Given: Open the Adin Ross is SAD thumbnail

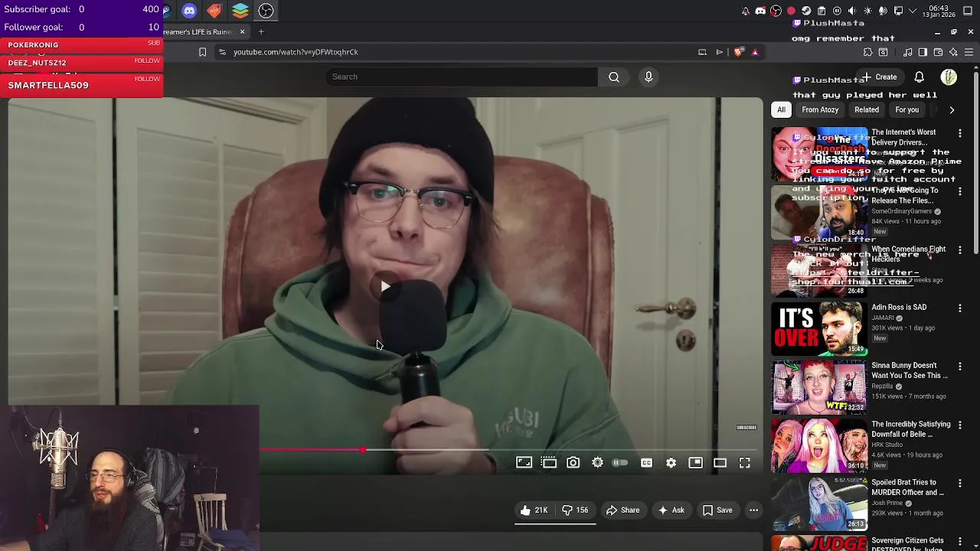Looking at the screenshot, I should (818, 328).
